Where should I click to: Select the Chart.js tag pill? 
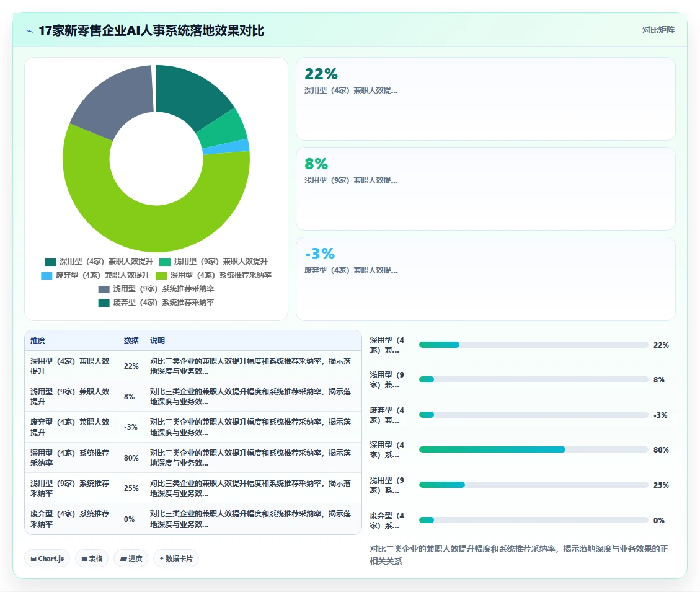tap(47, 559)
